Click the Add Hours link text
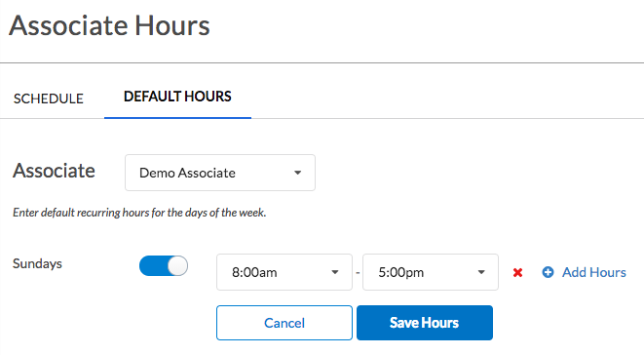 tap(594, 272)
